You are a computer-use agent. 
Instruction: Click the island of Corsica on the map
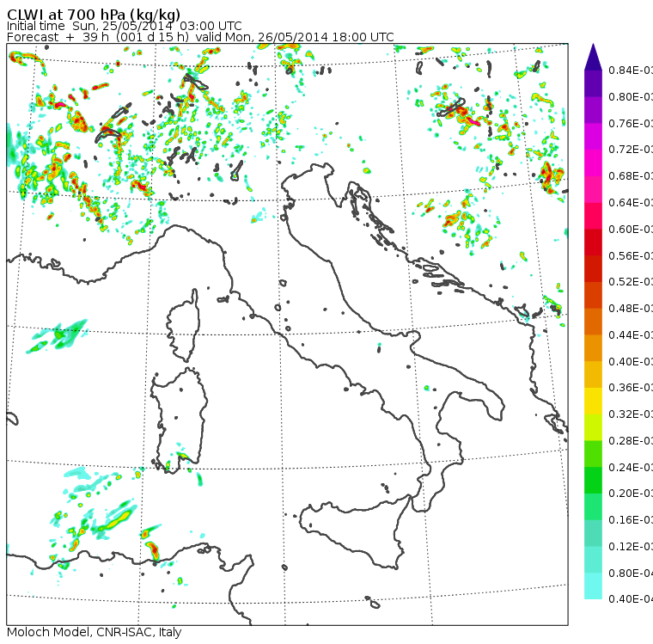point(184,325)
